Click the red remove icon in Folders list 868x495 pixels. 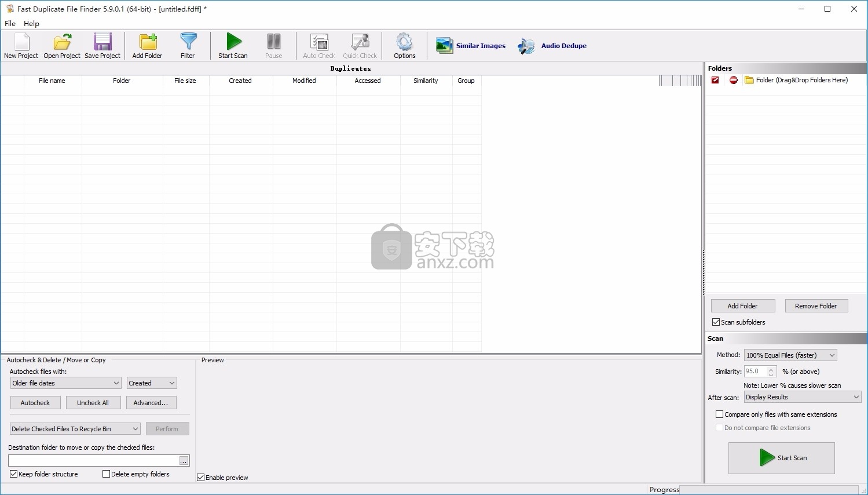pyautogui.click(x=734, y=80)
